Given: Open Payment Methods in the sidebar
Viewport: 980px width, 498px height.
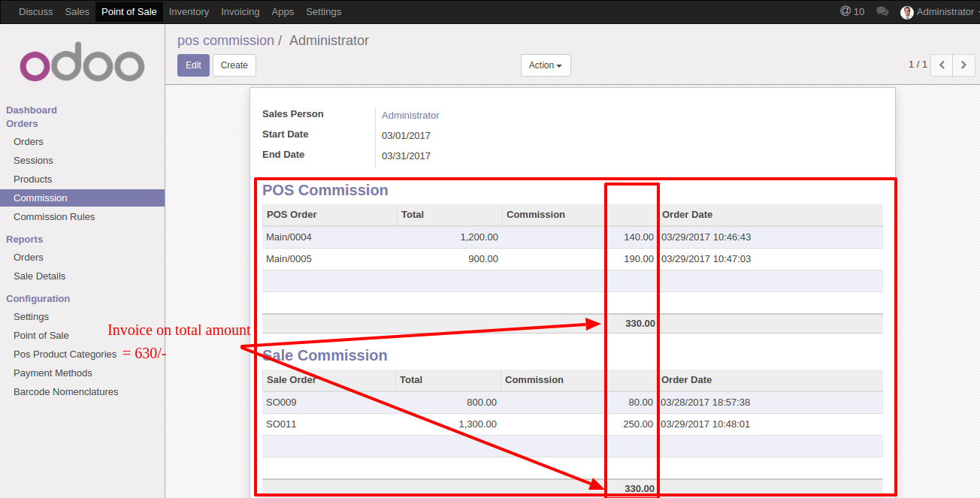Looking at the screenshot, I should pyautogui.click(x=53, y=373).
